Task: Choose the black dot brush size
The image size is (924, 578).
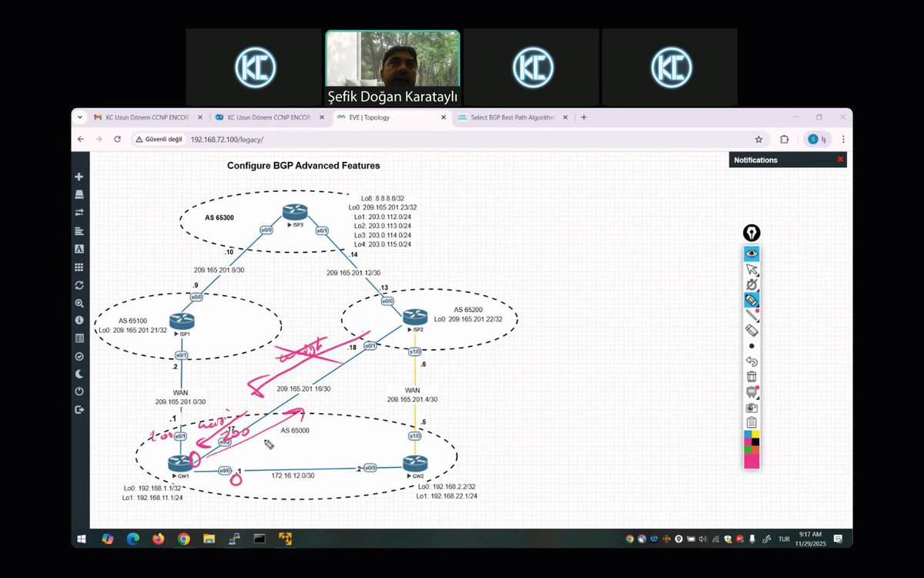Action: [752, 346]
